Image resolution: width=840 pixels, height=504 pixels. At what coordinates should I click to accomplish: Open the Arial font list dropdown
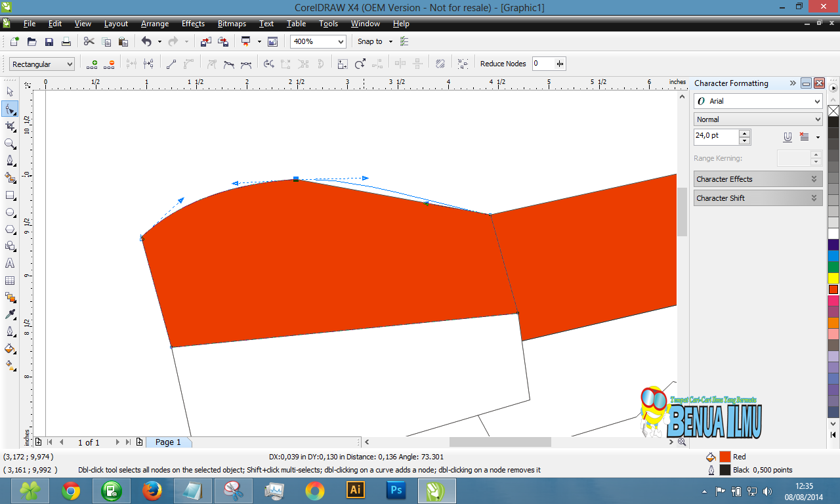click(816, 102)
